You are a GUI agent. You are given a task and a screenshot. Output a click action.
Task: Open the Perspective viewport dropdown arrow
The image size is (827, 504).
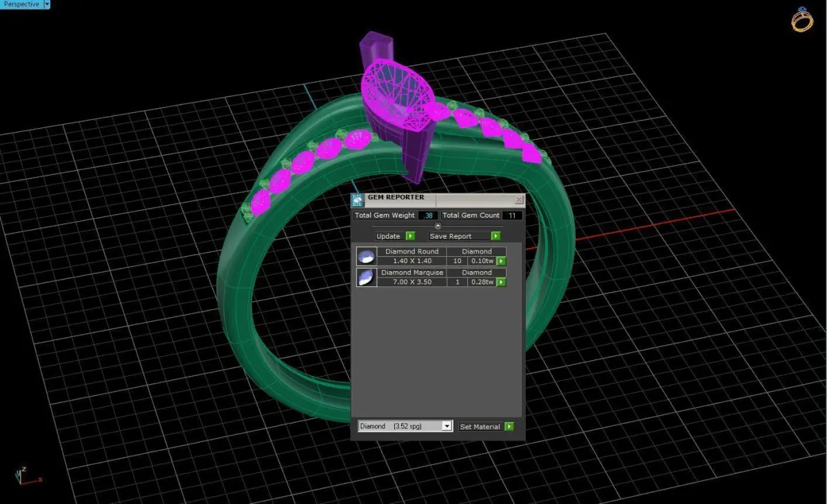click(47, 4)
